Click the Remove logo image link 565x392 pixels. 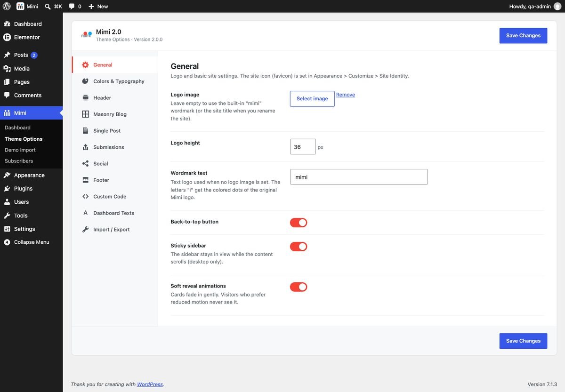pyautogui.click(x=346, y=95)
